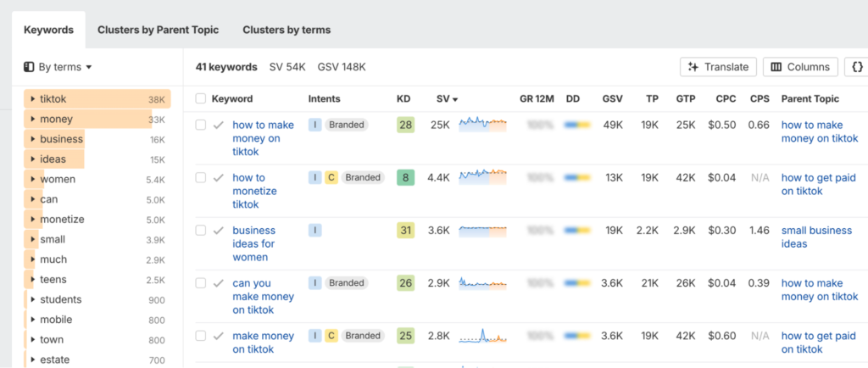Image resolution: width=868 pixels, height=368 pixels.
Task: Expand the can term group
Action: (33, 199)
